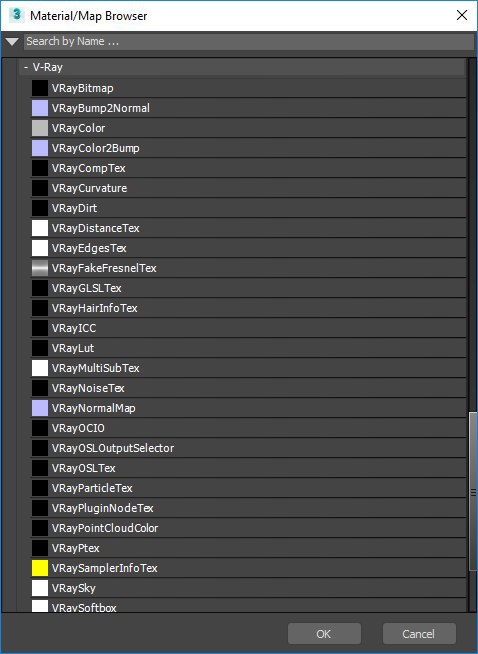This screenshot has width=478, height=654.
Task: Choose the VRayPluginNodeTex map label
Action: point(103,508)
